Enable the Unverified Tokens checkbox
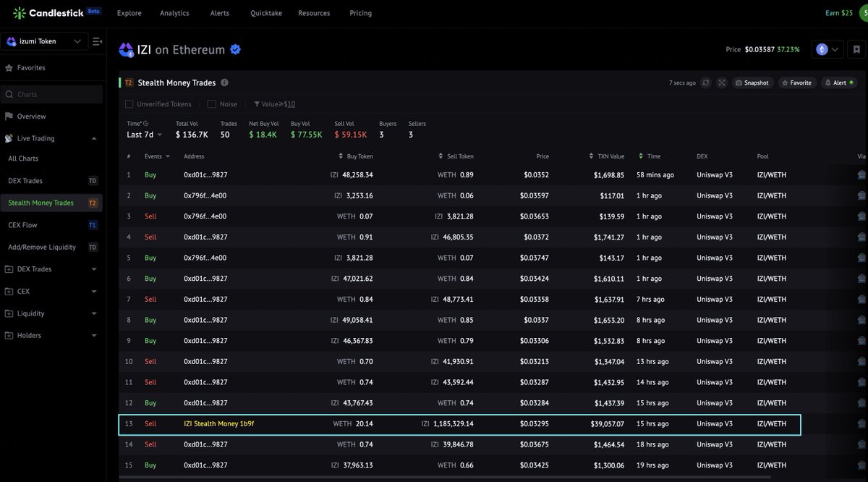 (129, 104)
